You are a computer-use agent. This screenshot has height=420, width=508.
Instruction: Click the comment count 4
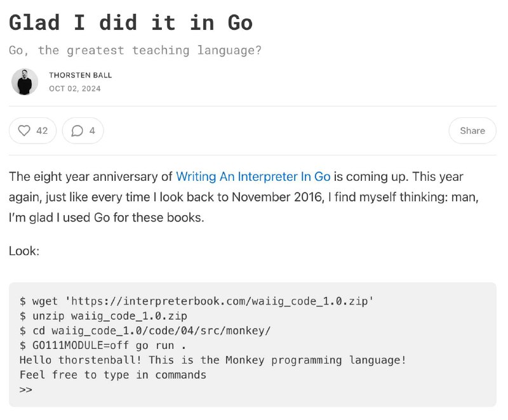(92, 131)
